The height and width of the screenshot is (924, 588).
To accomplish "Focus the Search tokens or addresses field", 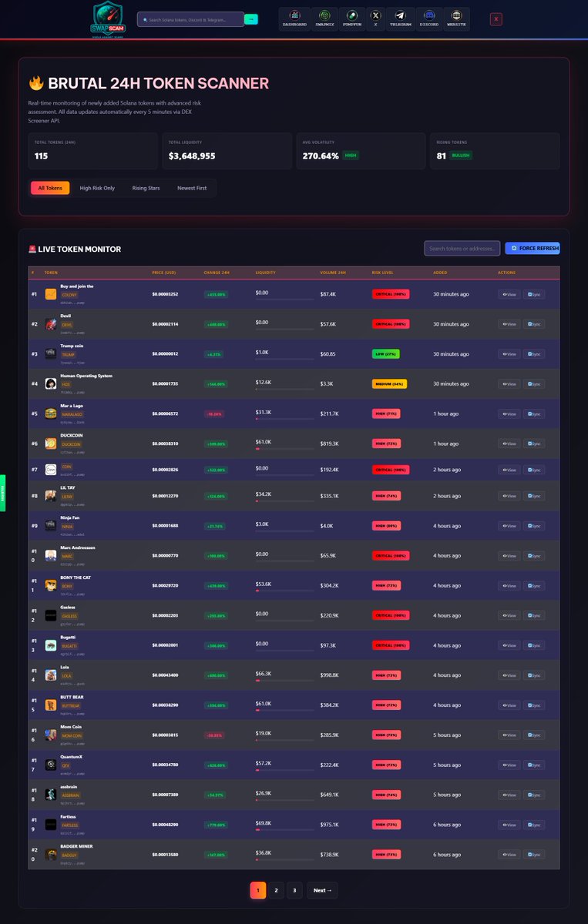I will tap(462, 248).
